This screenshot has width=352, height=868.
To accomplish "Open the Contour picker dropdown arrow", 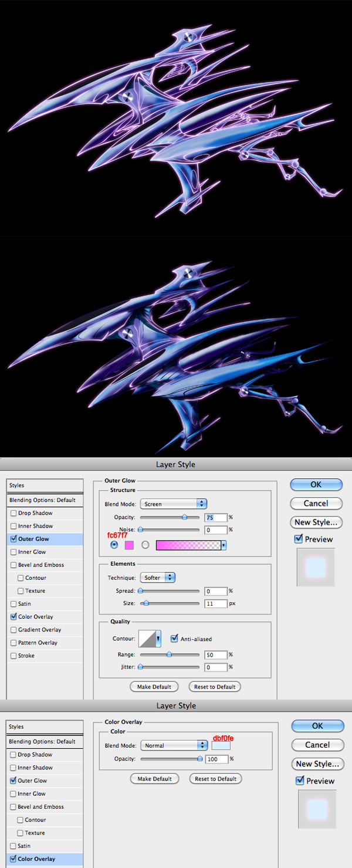I will 158,639.
